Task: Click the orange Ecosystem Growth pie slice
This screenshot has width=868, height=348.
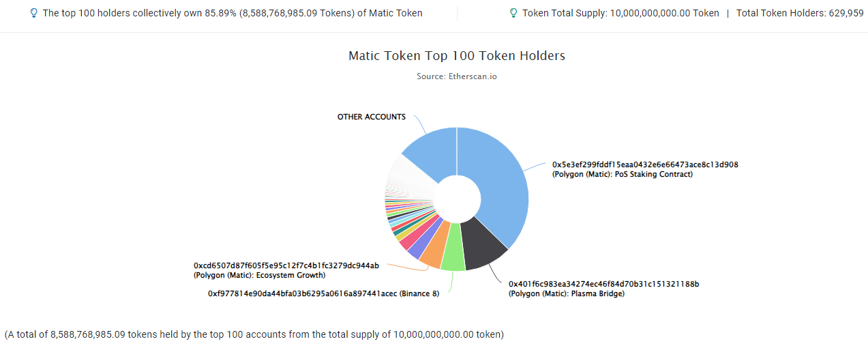Action: point(433,250)
